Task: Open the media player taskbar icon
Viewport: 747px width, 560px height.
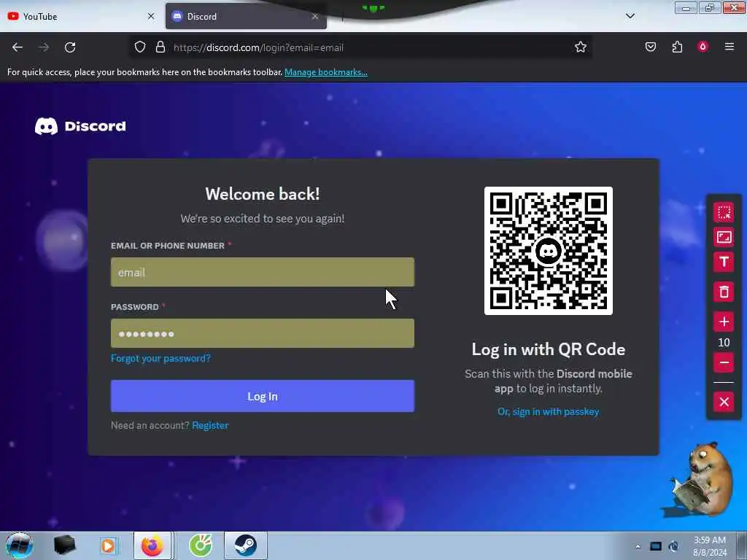Action: tap(108, 545)
